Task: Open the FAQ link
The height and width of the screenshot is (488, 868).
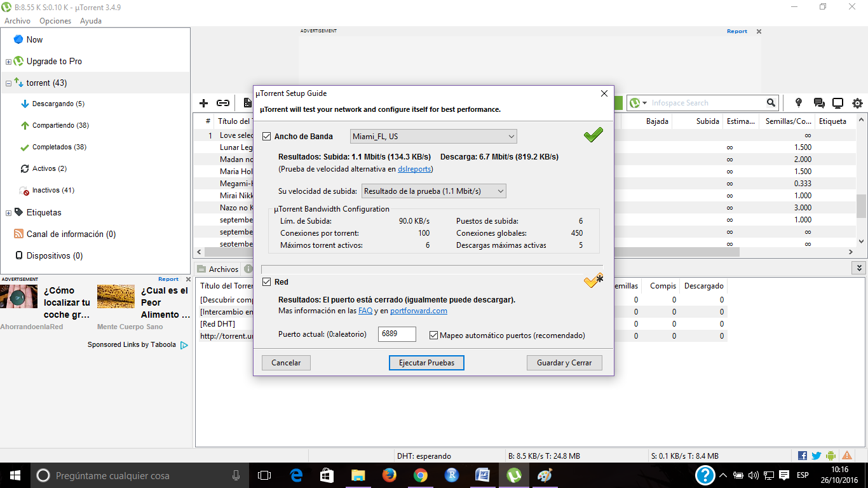Action: (x=365, y=311)
